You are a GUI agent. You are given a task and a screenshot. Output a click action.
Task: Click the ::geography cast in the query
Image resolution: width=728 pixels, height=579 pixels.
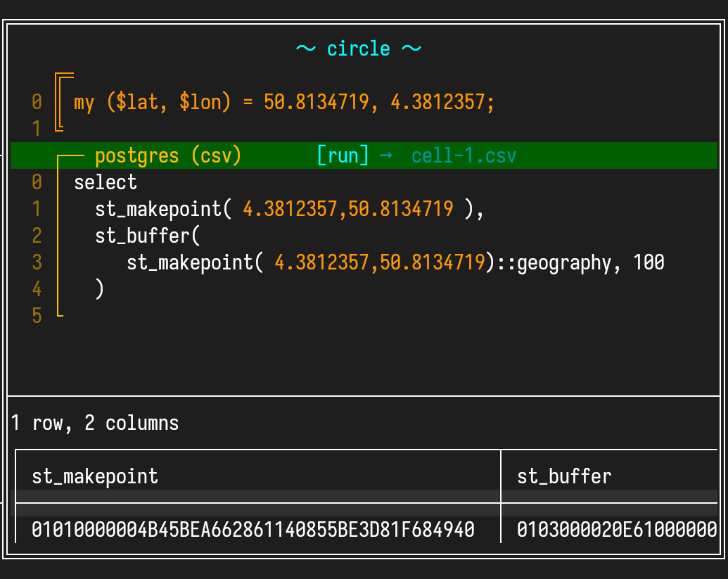tap(553, 262)
